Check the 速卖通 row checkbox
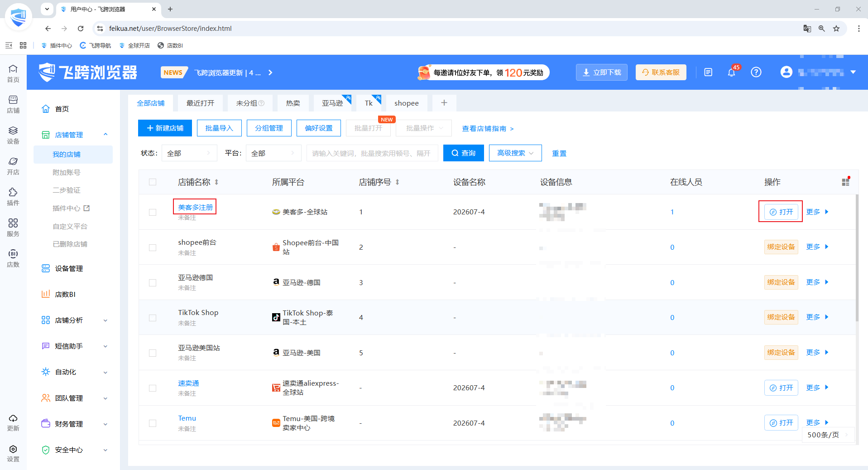 (x=153, y=388)
